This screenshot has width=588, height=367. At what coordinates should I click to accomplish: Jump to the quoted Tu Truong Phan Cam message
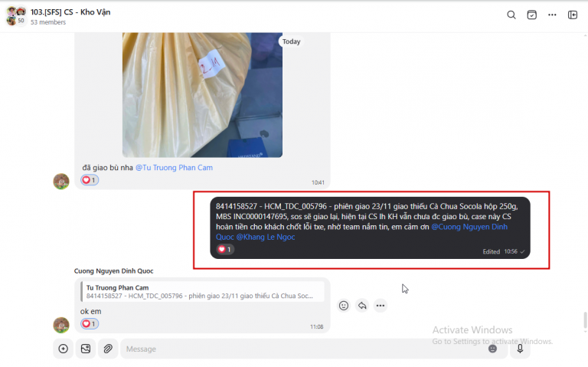click(x=202, y=292)
